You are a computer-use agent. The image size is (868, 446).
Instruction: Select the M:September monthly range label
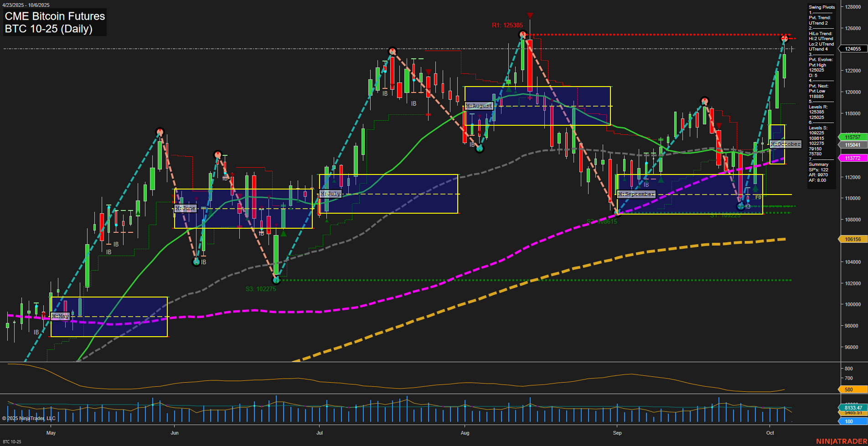636,194
